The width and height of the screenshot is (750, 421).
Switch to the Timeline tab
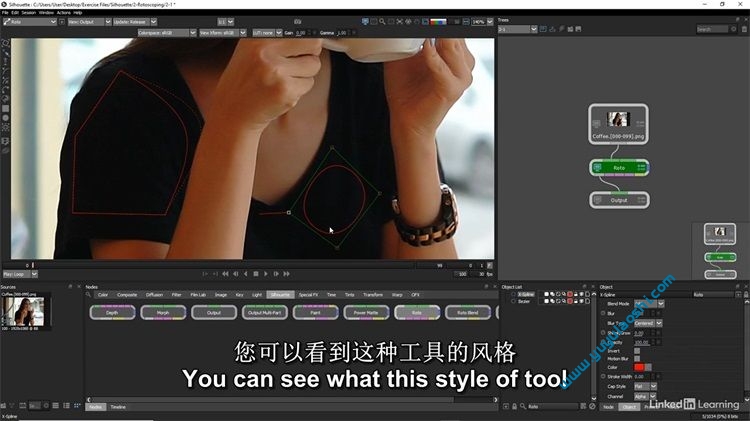click(x=118, y=407)
